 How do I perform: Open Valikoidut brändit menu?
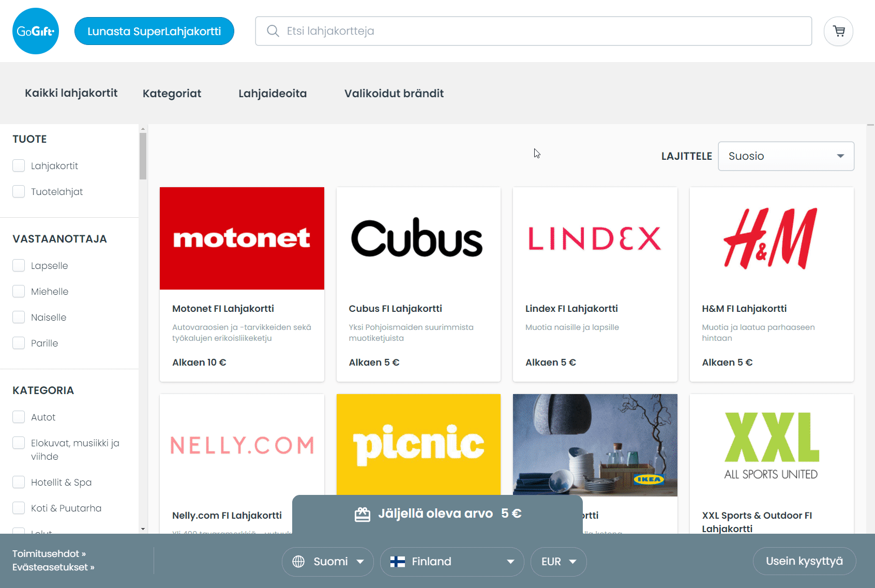pos(394,94)
